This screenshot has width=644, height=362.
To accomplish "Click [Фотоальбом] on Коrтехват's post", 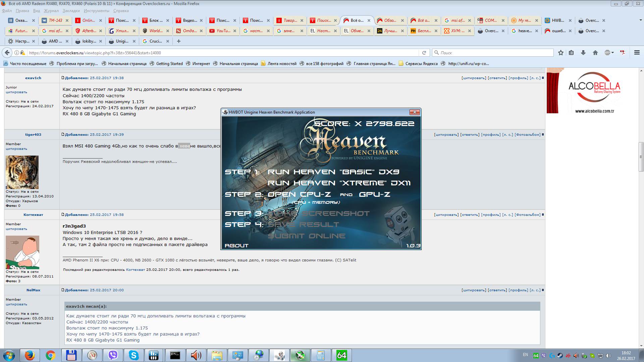I will pos(528,215).
